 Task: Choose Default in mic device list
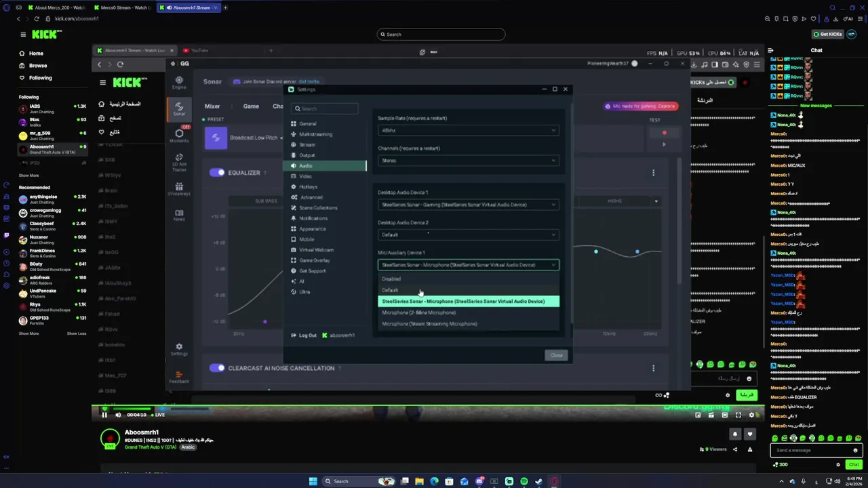[x=468, y=290]
